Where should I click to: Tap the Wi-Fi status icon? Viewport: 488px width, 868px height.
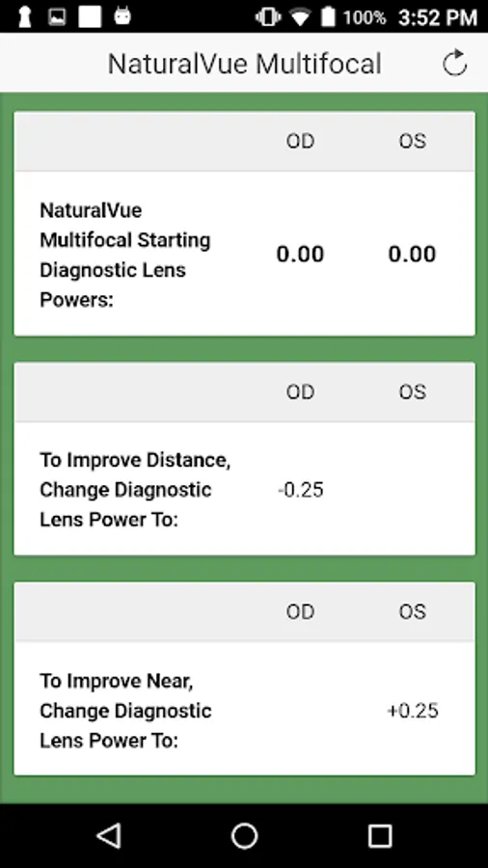299,17
